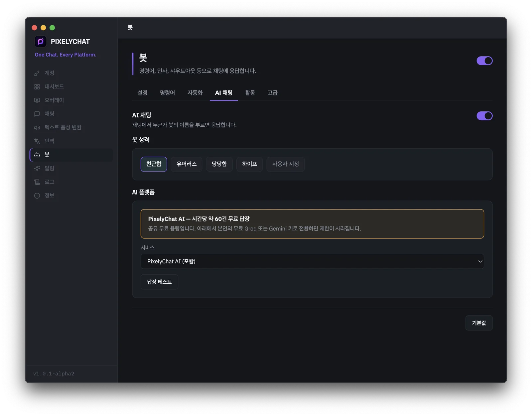Select the 유머러스 personality option
The image size is (532, 416).
click(x=187, y=164)
